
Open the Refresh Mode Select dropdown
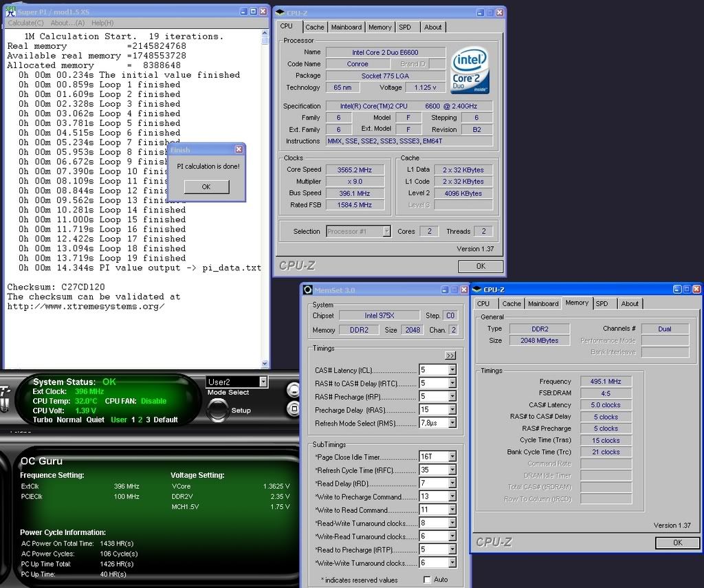[x=452, y=423]
